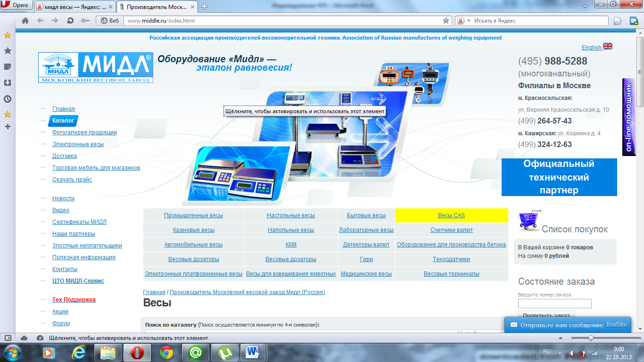Toggle the sidebar panel button in status bar
Screen dimensions: 644x362
click(x=8, y=338)
